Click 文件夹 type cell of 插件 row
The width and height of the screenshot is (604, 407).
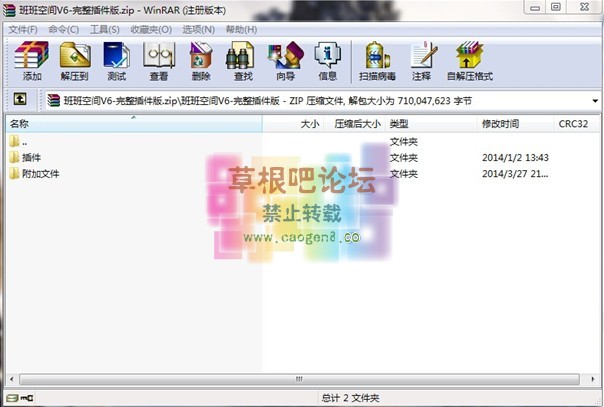tap(403, 157)
